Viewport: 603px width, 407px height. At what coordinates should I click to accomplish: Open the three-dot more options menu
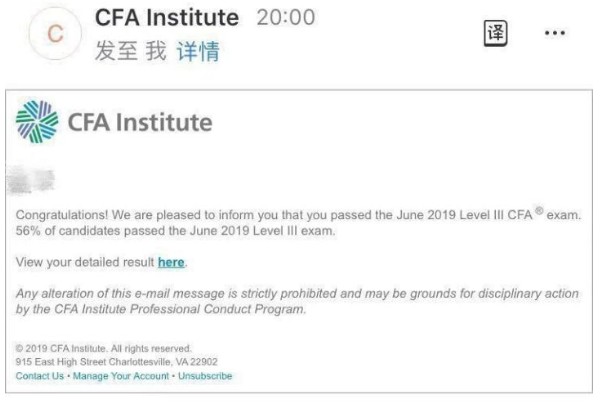coord(555,33)
